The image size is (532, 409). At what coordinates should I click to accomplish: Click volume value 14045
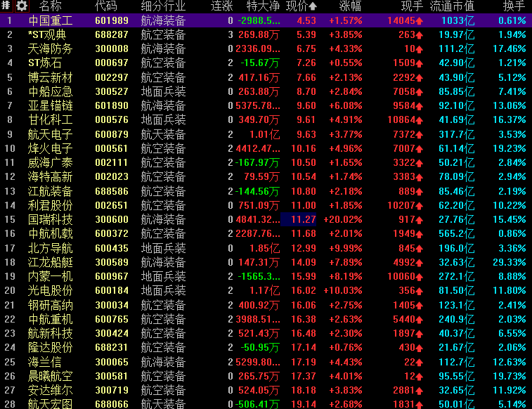tap(401, 20)
